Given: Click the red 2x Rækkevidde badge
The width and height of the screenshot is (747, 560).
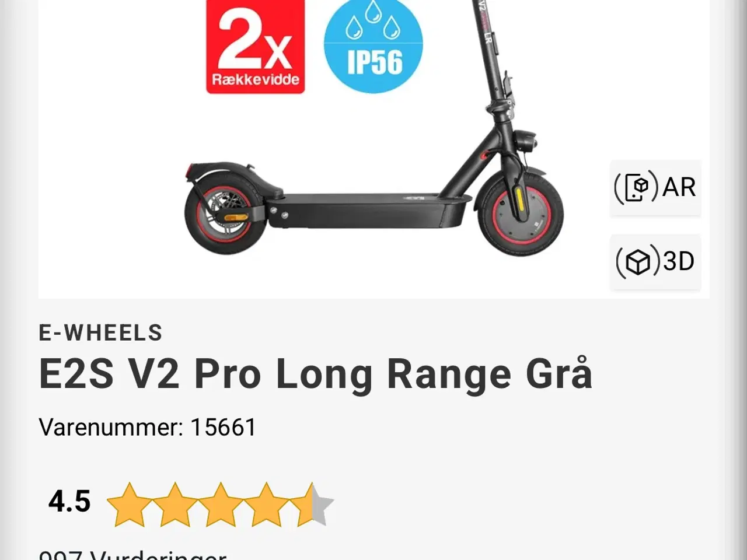Looking at the screenshot, I should coord(255,47).
